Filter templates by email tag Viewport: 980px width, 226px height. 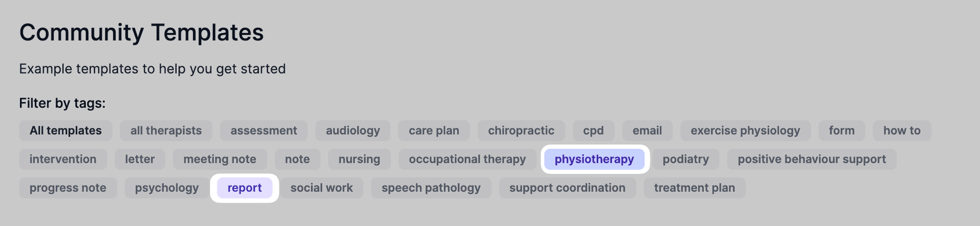tap(647, 131)
